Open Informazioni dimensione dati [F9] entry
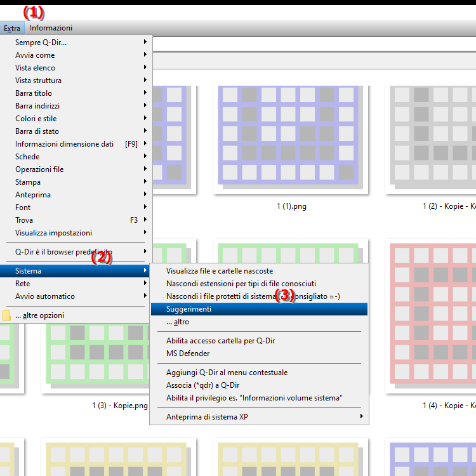The width and height of the screenshot is (476, 476). 76,144
